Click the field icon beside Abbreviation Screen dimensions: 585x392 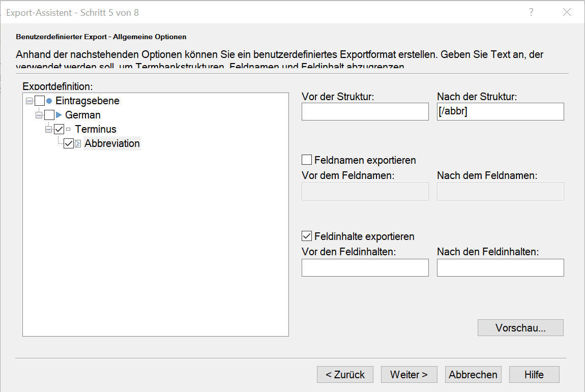click(x=78, y=143)
